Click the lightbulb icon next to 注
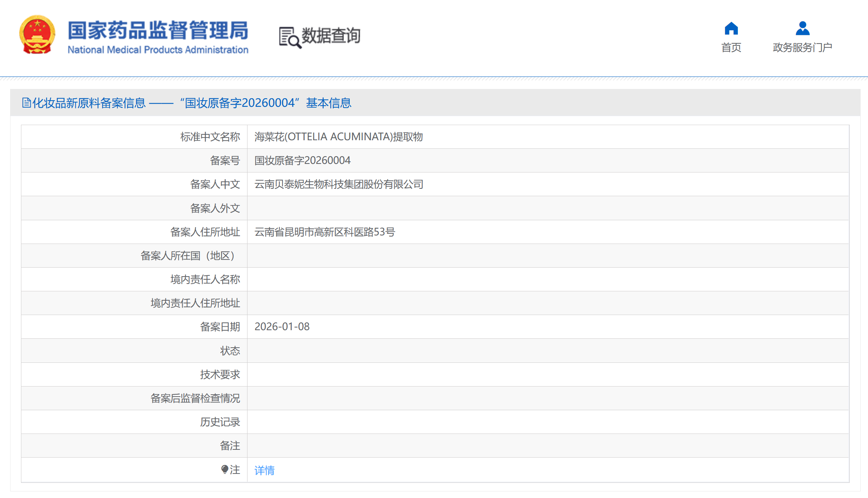This screenshot has width=868, height=498. pos(225,470)
